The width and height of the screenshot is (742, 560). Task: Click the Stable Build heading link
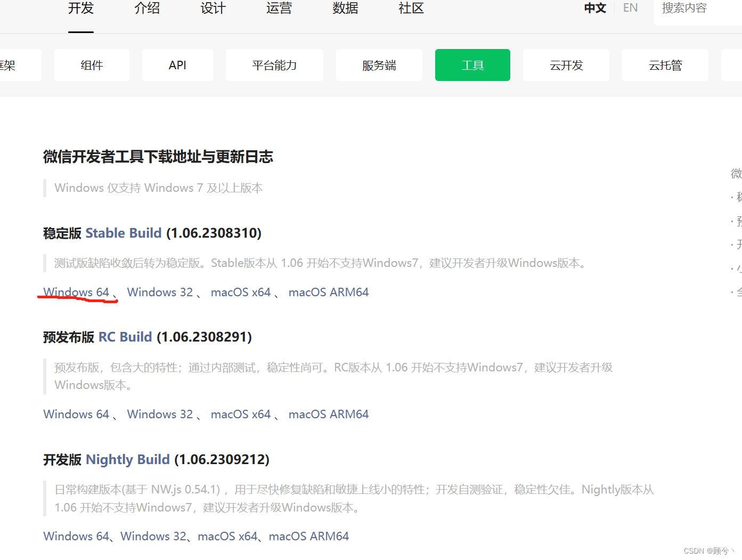(x=123, y=233)
